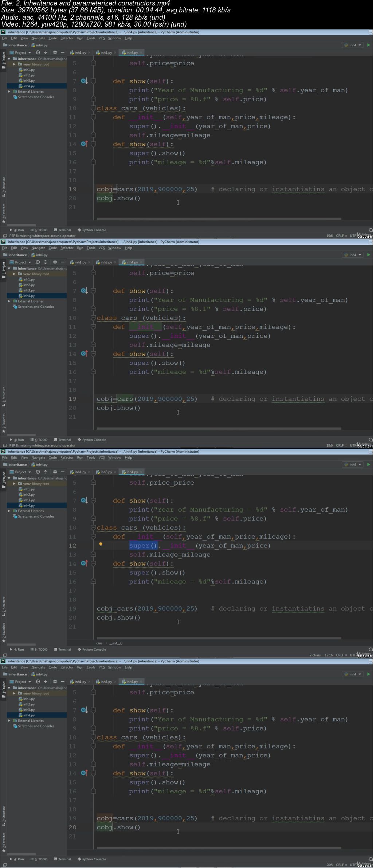Click inh4.py breadcrumb in navigation bar, 00:02:50 frame
Image resolution: width=373 pixels, height=868 pixels.
tap(39, 465)
